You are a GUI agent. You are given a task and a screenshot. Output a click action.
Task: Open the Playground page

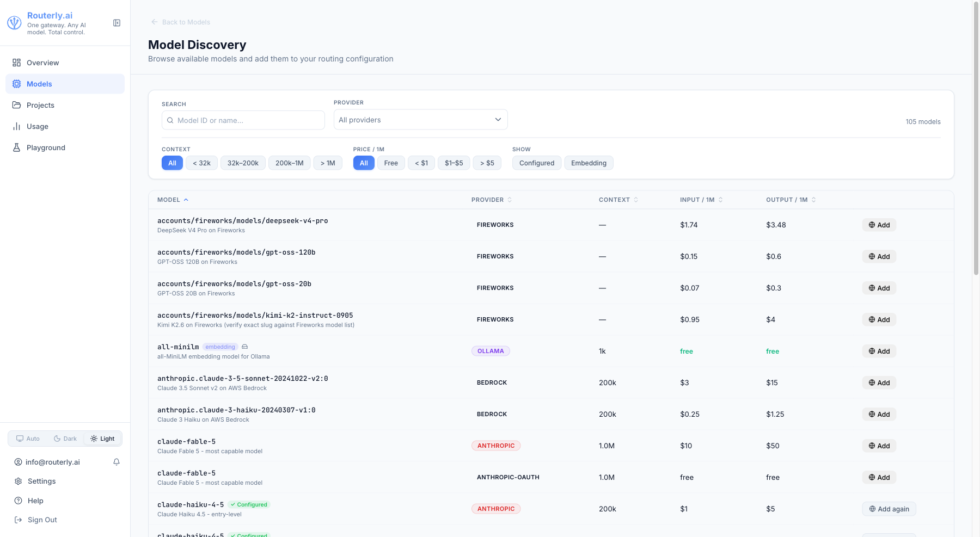coord(65,147)
